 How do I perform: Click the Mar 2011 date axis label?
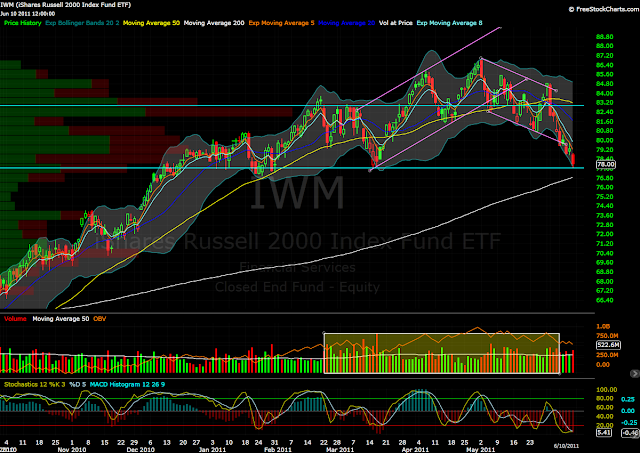[x=340, y=450]
